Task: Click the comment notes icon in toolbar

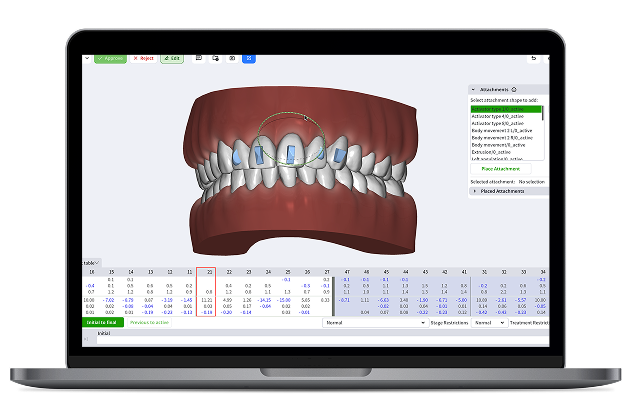Action: [x=199, y=58]
